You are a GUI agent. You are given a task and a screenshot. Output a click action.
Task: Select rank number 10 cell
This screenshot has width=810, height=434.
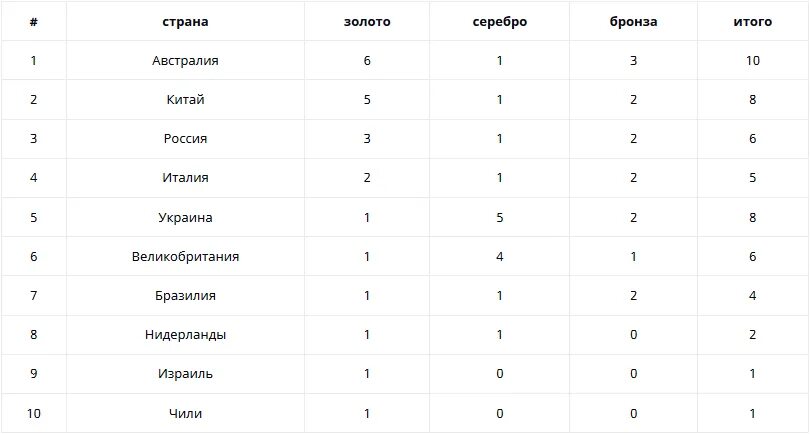click(34, 413)
